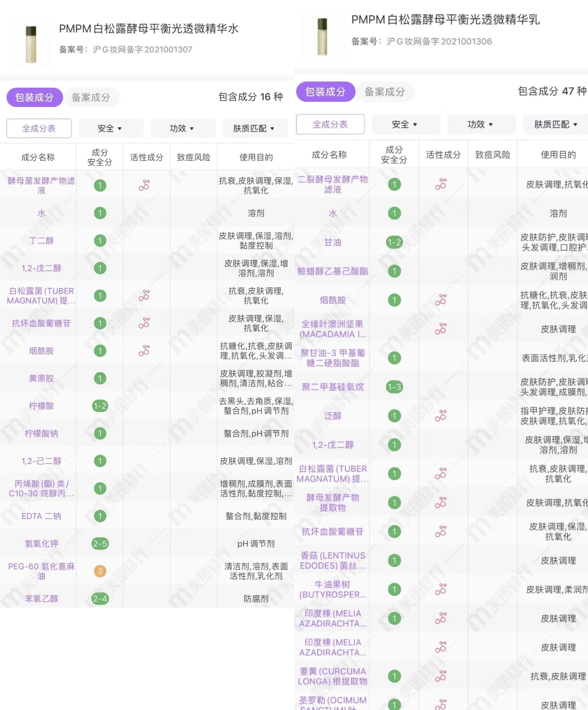Click active-ingredient icon for 酵母菌发酵产物滤液
The width and height of the screenshot is (588, 710).
[x=144, y=185]
